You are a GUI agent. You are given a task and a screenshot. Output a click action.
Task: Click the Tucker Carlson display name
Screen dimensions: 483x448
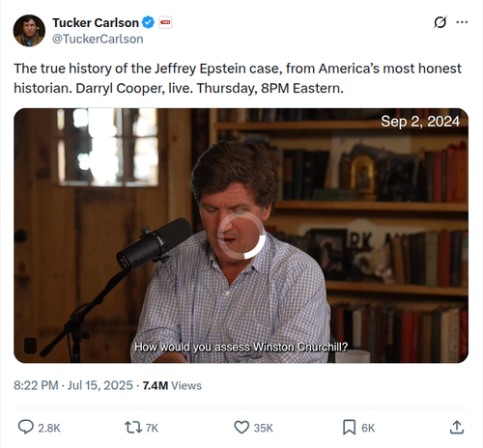click(x=96, y=23)
